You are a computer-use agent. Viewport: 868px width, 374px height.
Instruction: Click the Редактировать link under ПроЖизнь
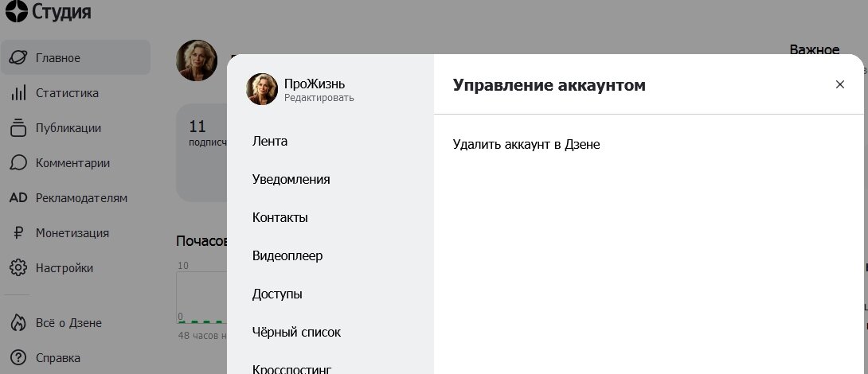(x=319, y=98)
